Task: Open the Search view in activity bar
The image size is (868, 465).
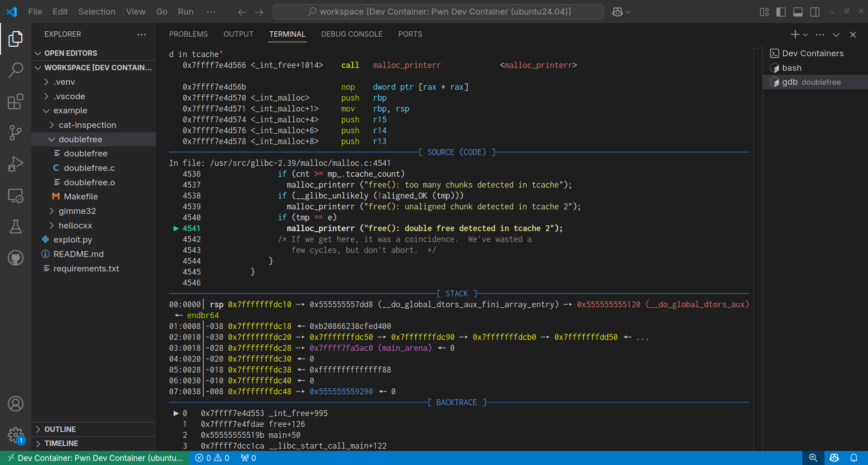Action: tap(15, 70)
